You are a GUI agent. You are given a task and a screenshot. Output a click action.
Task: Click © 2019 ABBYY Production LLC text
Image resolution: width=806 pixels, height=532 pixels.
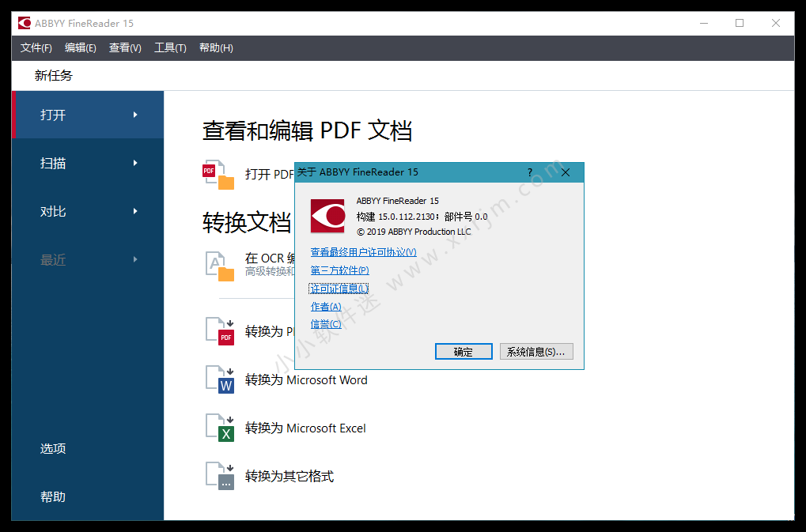click(x=414, y=232)
